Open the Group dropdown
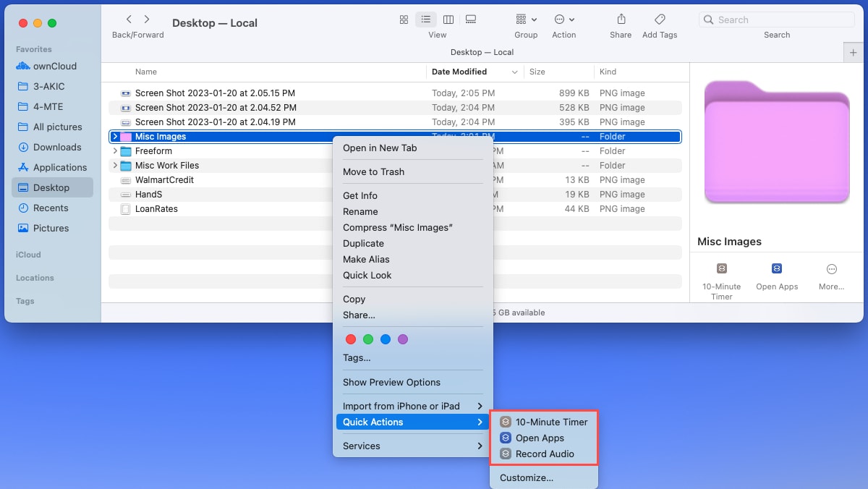868x489 pixels. click(526, 20)
